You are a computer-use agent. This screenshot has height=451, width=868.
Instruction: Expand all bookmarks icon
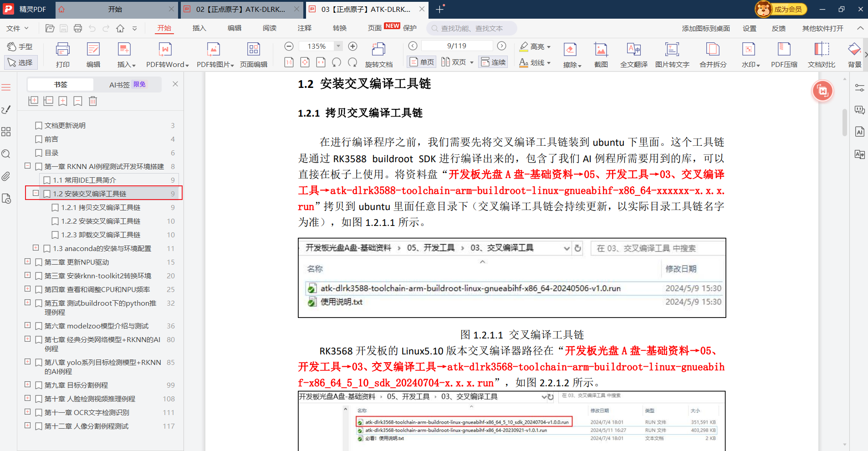[x=33, y=101]
